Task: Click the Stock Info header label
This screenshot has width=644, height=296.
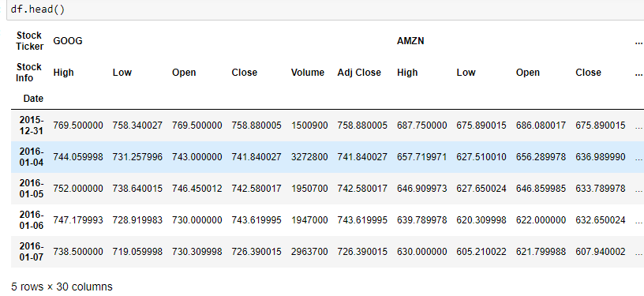Action: click(x=29, y=73)
